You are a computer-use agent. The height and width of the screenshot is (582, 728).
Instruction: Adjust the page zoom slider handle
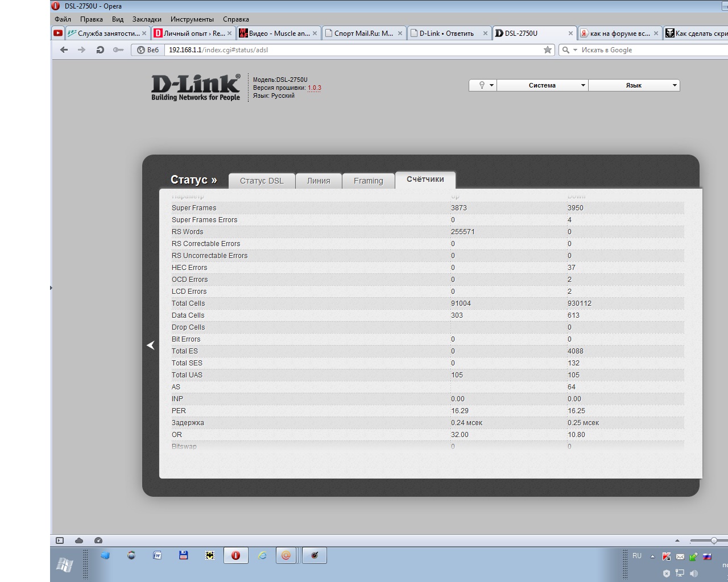click(x=714, y=541)
